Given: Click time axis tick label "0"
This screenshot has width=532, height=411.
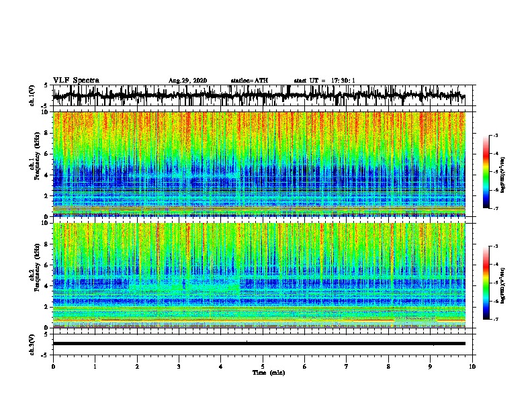Looking at the screenshot, I should click(53, 367).
